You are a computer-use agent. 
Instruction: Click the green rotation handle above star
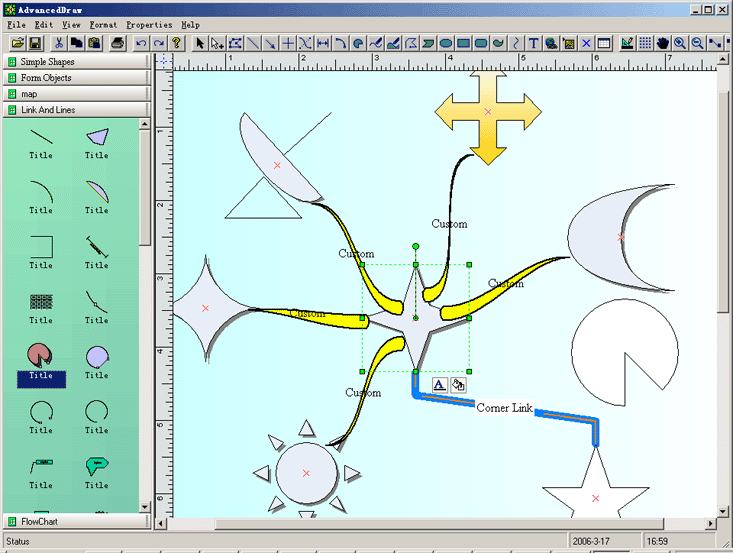(416, 246)
